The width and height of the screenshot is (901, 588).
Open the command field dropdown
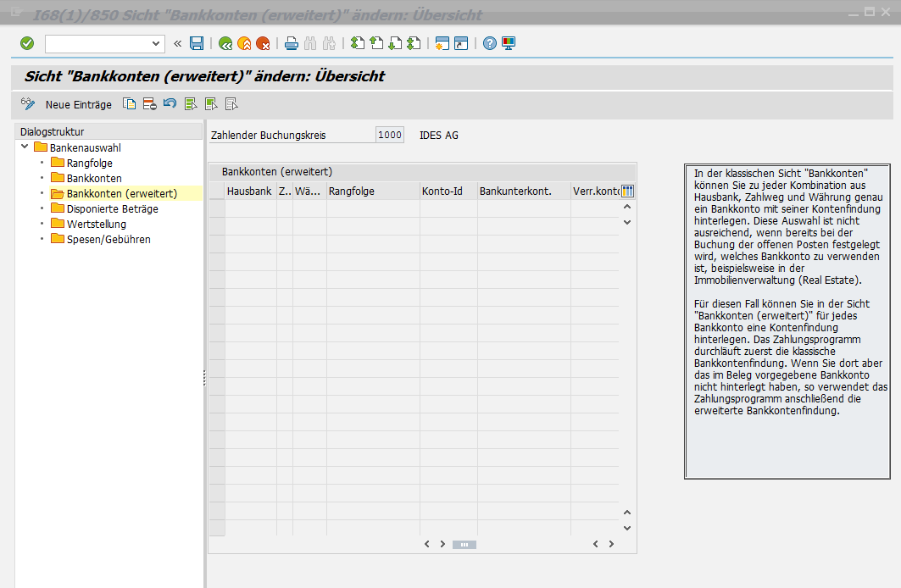156,43
